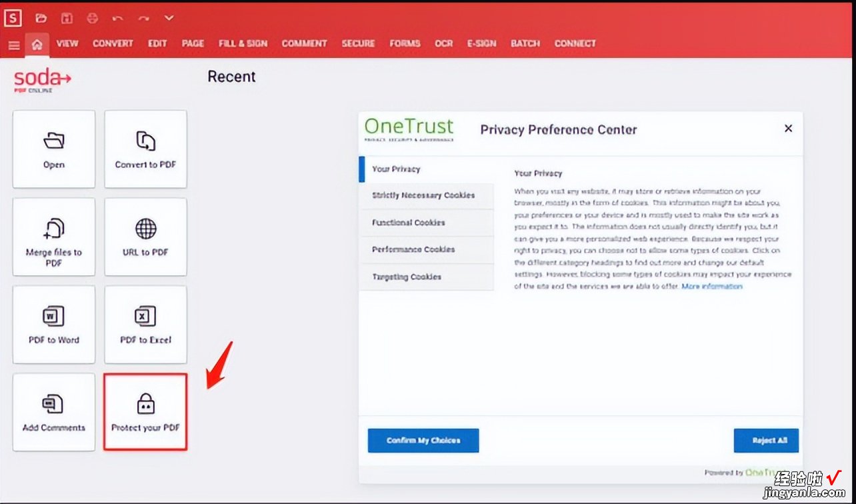Switch to the COMMENT tab
Viewport: 856px width, 504px height.
304,43
